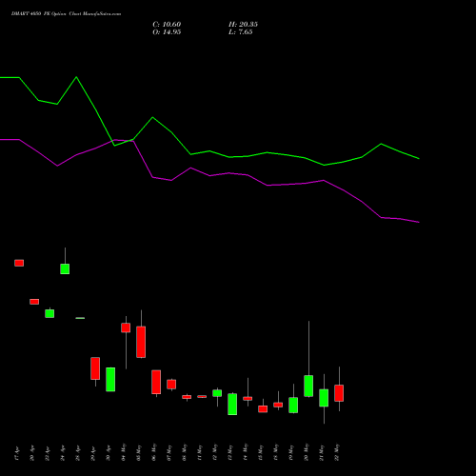The height and width of the screenshot is (476, 476).
Task: Select the 17 Apr date label
Action: point(17,453)
